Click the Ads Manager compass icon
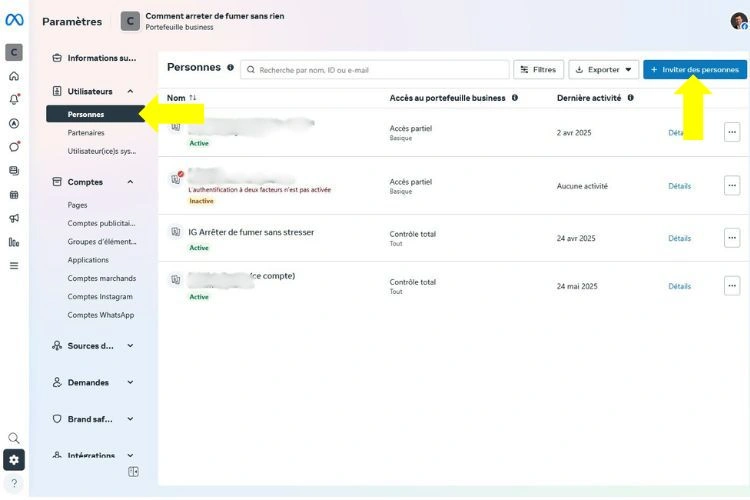The image size is (750, 500). pos(14,123)
